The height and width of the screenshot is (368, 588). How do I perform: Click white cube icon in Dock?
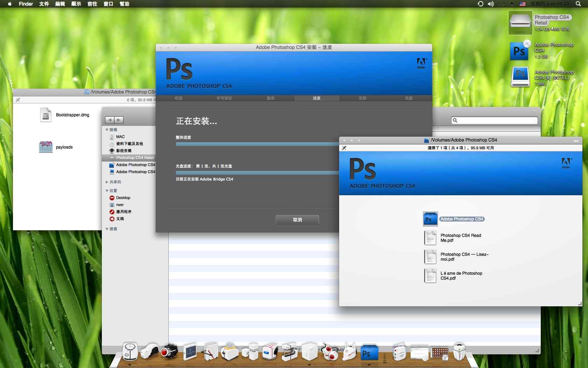pyautogui.click(x=309, y=352)
